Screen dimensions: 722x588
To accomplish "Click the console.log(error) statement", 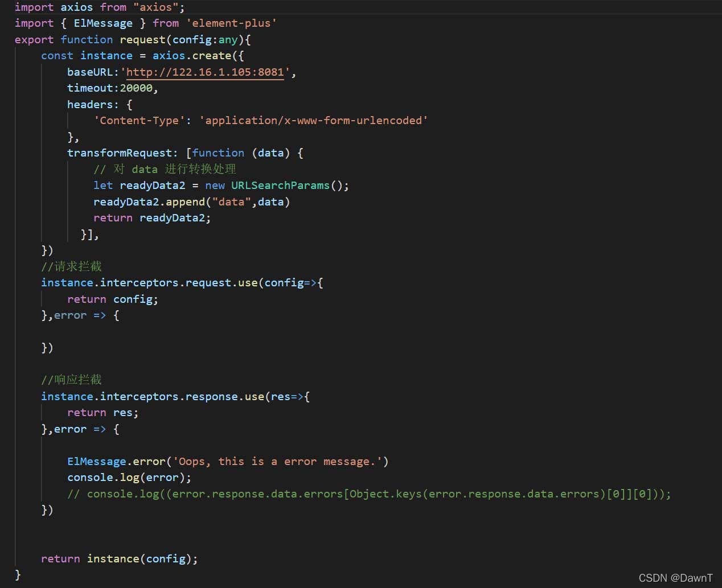I will point(128,477).
